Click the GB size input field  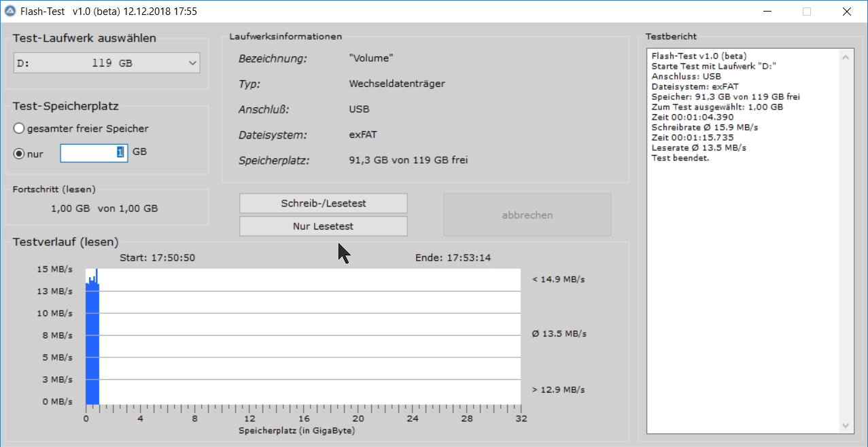[x=93, y=153]
